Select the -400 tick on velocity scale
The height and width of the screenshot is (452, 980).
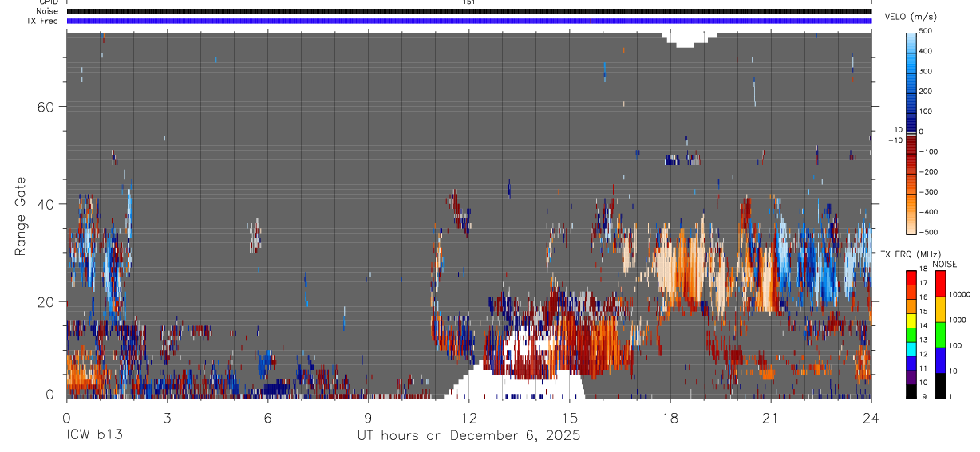tap(929, 212)
